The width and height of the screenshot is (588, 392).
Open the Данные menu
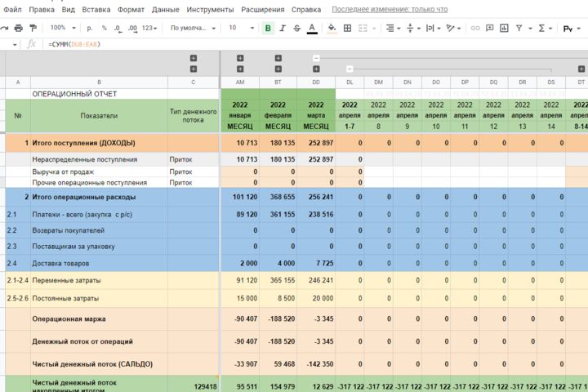(165, 9)
